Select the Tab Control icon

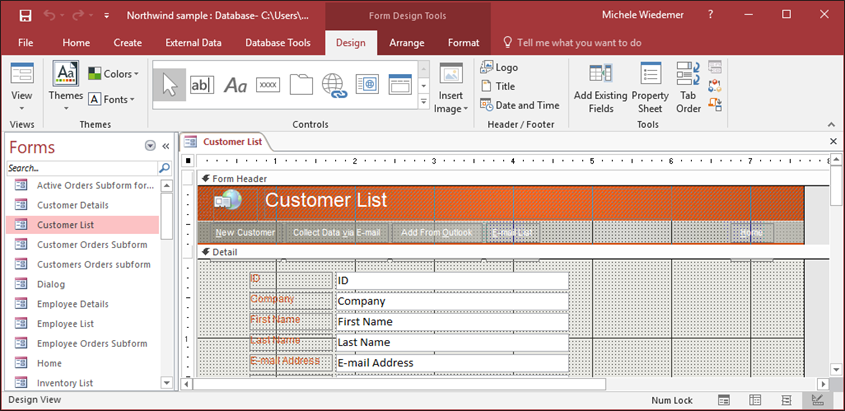coord(301,85)
